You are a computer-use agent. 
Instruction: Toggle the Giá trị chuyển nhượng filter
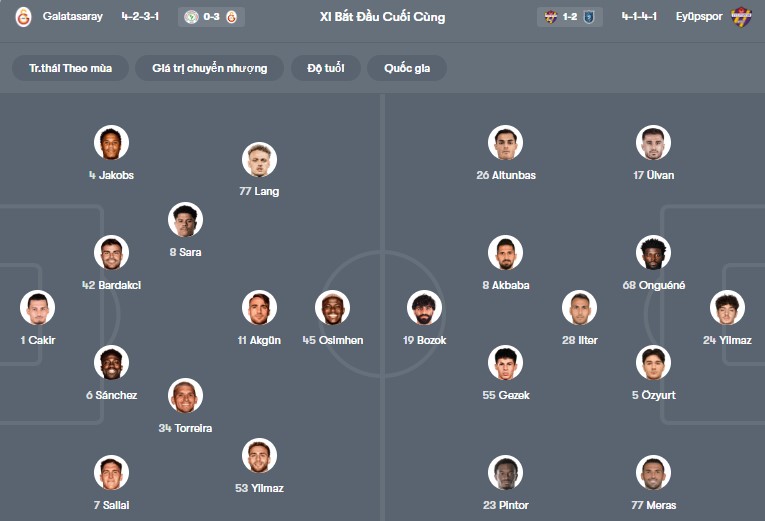209,68
